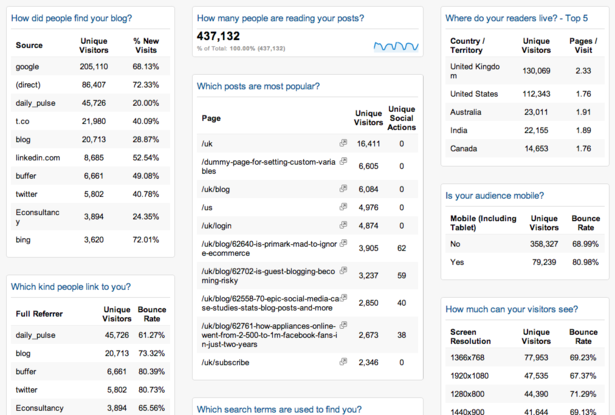This screenshot has width=615, height=415.
Task: Click the external link icon for /uk/login
Action: (343, 226)
